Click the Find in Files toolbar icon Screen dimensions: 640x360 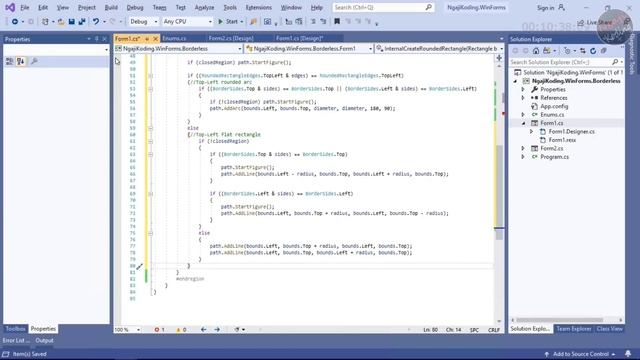point(253,22)
